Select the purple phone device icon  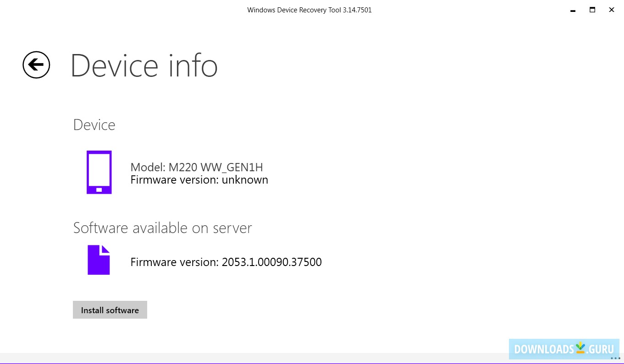point(99,172)
